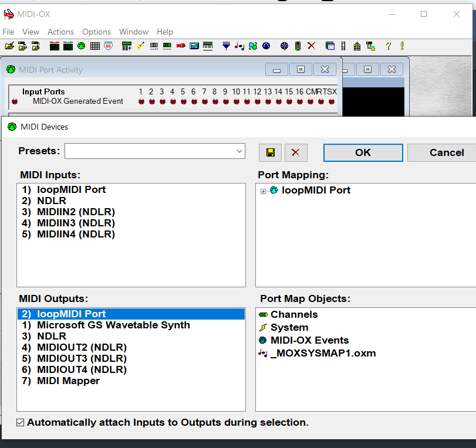Screen dimensions: 476x448
Task: Click the blue 0:13 counter icon
Action: tap(154, 46)
